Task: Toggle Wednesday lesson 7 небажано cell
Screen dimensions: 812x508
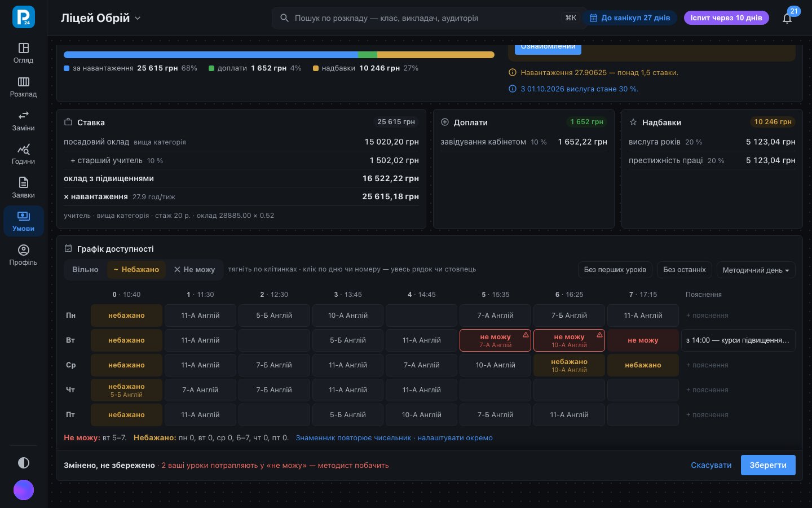Action: [x=643, y=365]
